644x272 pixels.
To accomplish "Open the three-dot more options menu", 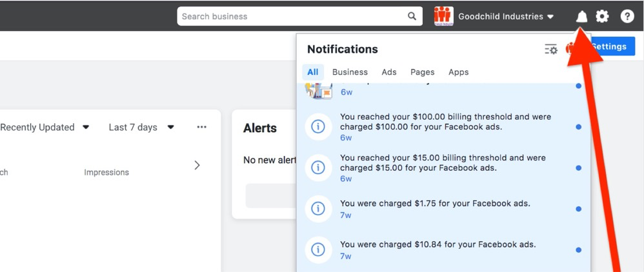I will click(x=202, y=128).
